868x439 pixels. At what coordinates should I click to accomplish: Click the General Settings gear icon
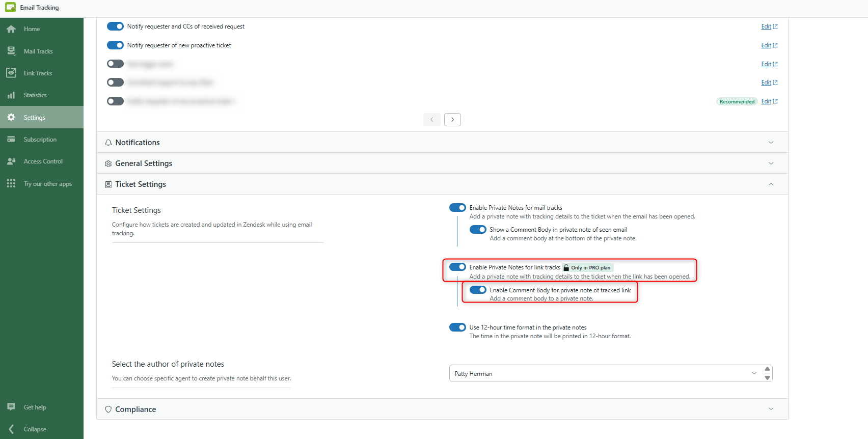[x=108, y=163]
